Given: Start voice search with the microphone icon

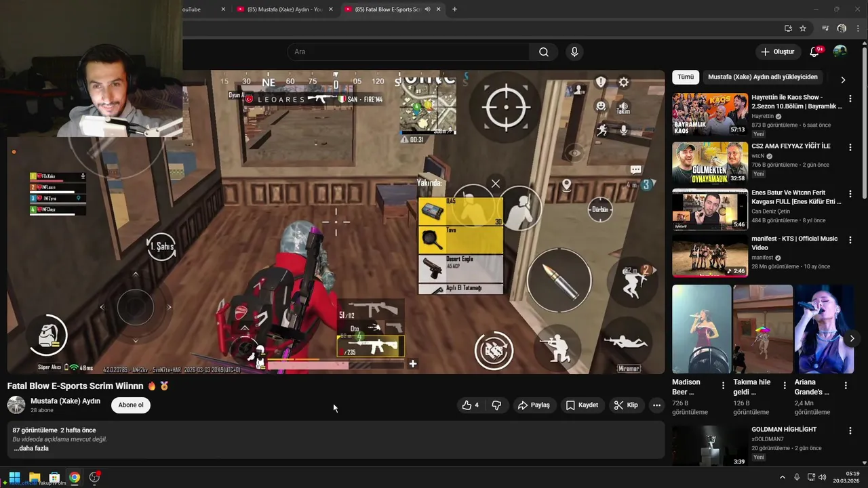Looking at the screenshot, I should [x=574, y=52].
